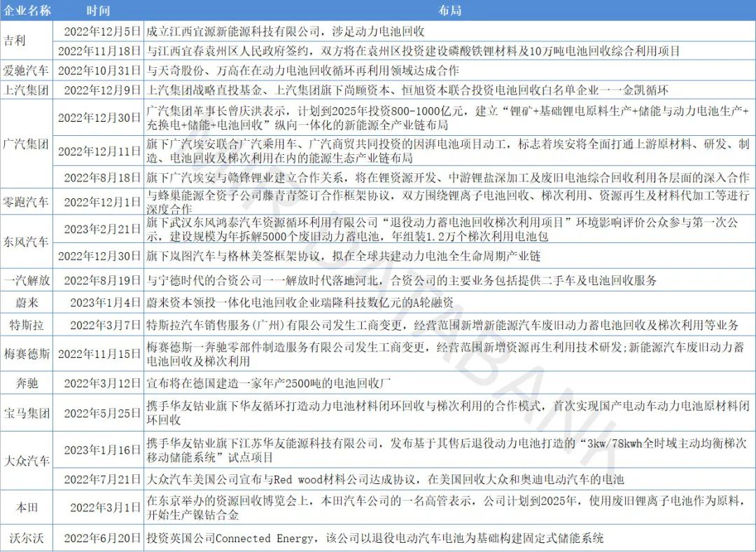This screenshot has width=756, height=552.
Task: Click the 零跑汽车 company cell
Action: pyautogui.click(x=27, y=202)
